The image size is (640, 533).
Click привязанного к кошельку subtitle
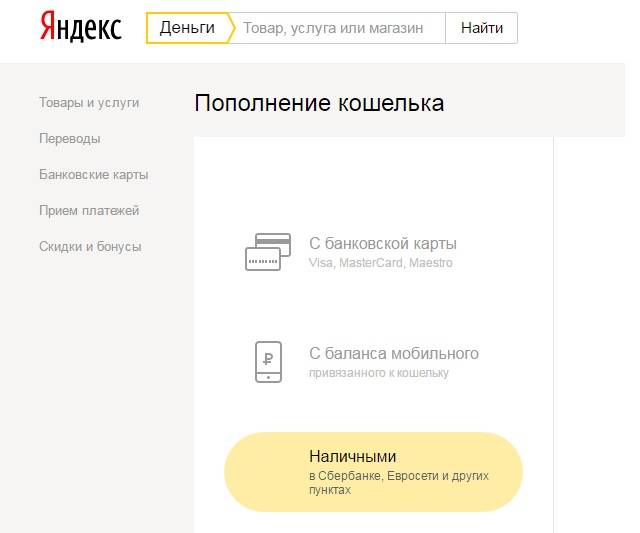pos(379,373)
